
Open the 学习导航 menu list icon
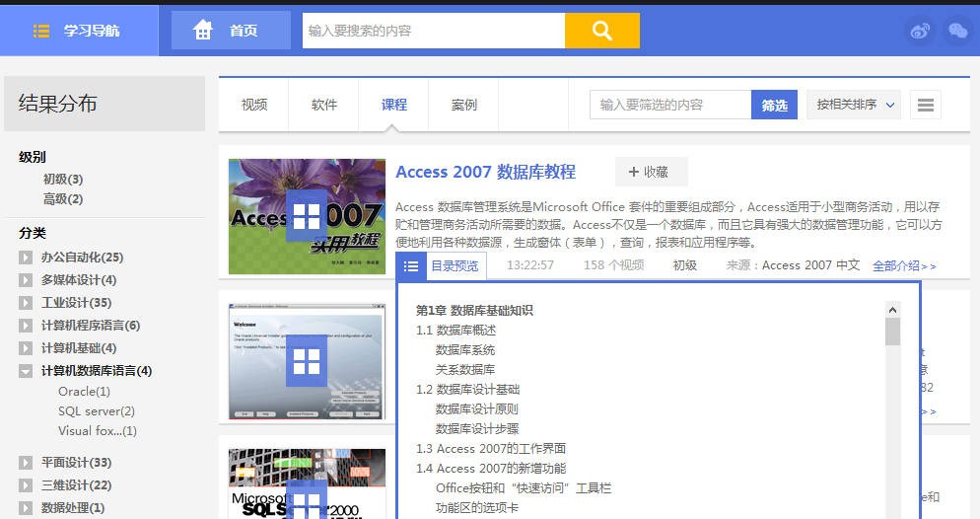pyautogui.click(x=41, y=31)
